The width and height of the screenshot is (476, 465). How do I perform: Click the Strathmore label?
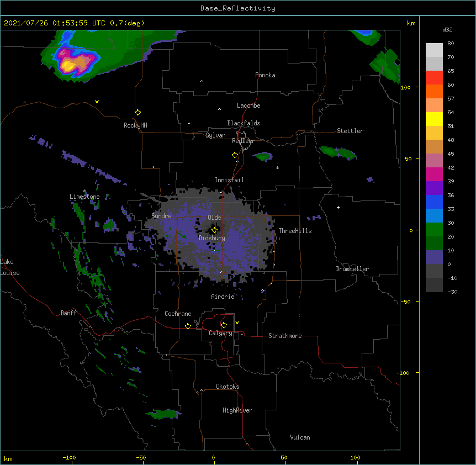[x=285, y=336]
